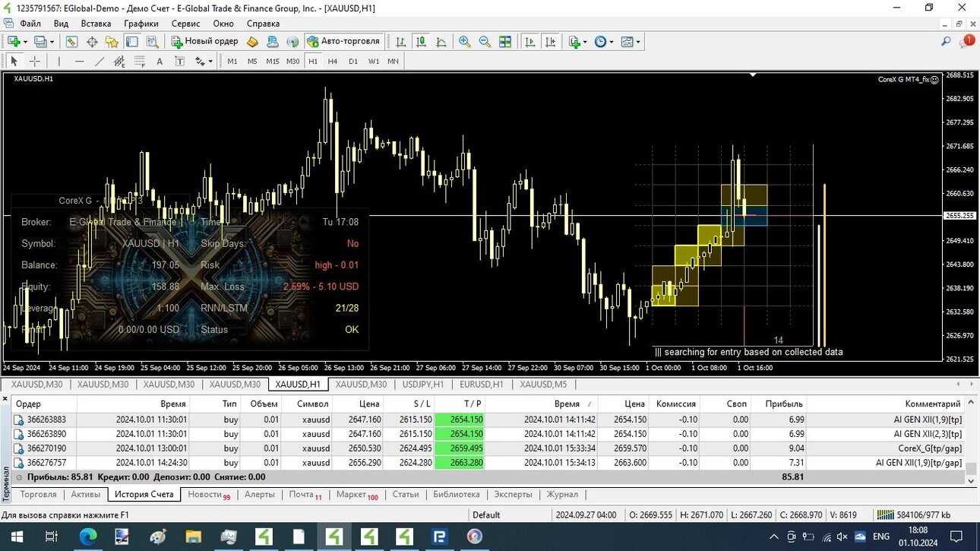The image size is (980, 551).
Task: Click the Новый ордер button
Action: pos(204,42)
